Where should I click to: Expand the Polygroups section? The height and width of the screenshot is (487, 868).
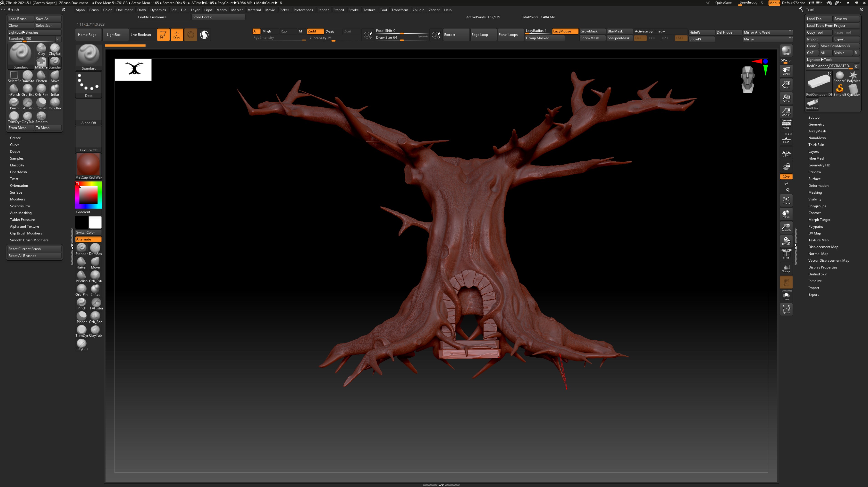[x=817, y=206]
